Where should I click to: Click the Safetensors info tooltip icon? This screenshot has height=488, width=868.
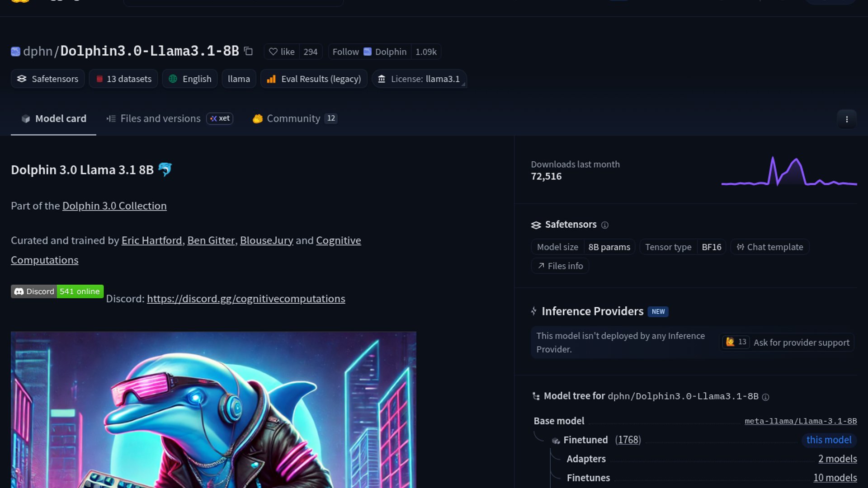(x=605, y=225)
